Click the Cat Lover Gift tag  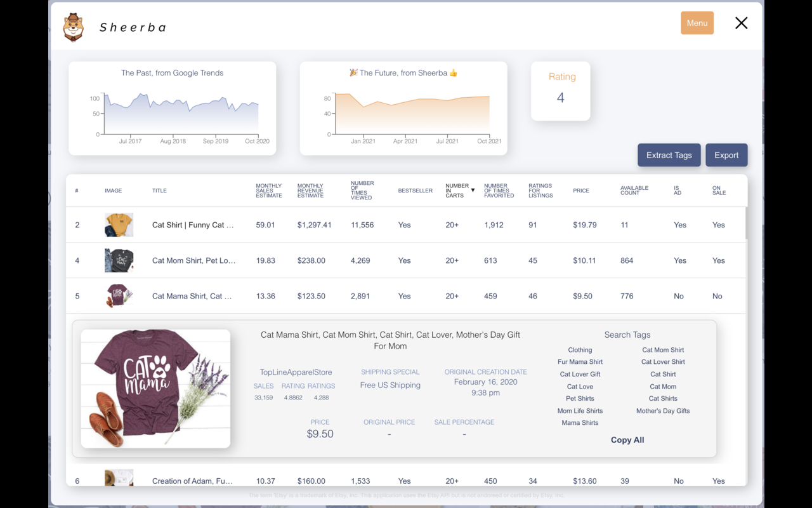(580, 374)
